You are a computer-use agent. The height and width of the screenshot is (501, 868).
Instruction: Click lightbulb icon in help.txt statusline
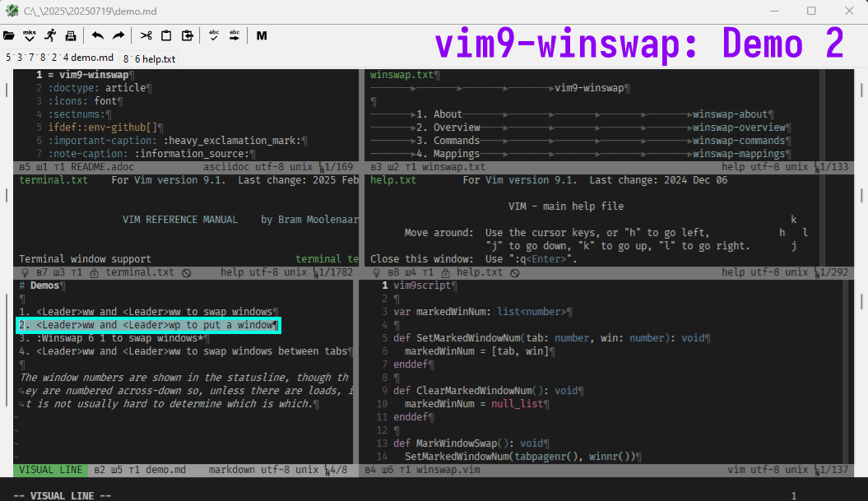(377, 272)
